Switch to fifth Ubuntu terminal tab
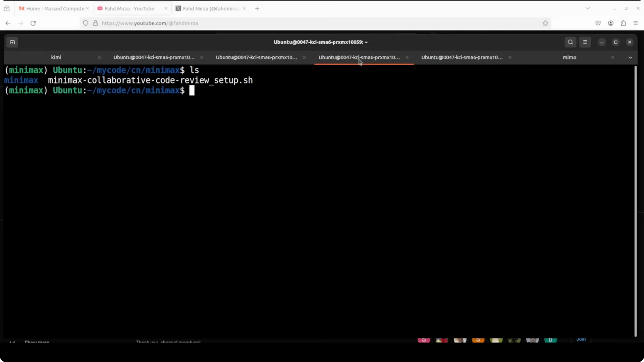This screenshot has height=362, width=644. pyautogui.click(x=462, y=57)
